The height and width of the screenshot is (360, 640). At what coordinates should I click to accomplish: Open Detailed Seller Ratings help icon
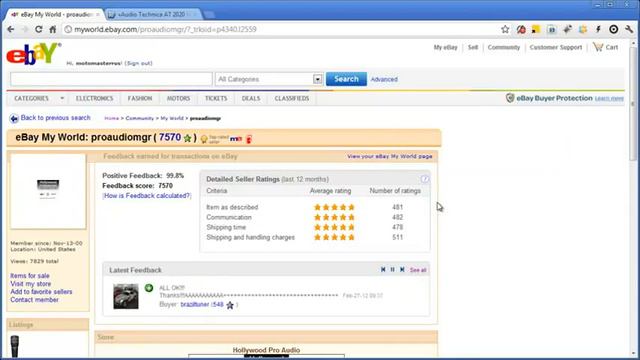click(x=424, y=179)
